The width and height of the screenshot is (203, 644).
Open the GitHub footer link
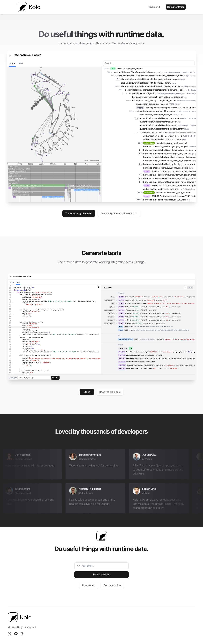tap(16, 634)
